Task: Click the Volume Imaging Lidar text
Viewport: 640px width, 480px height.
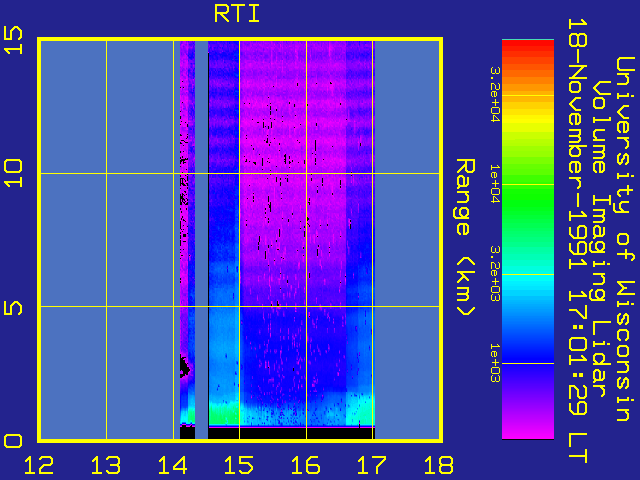Action: 601,239
